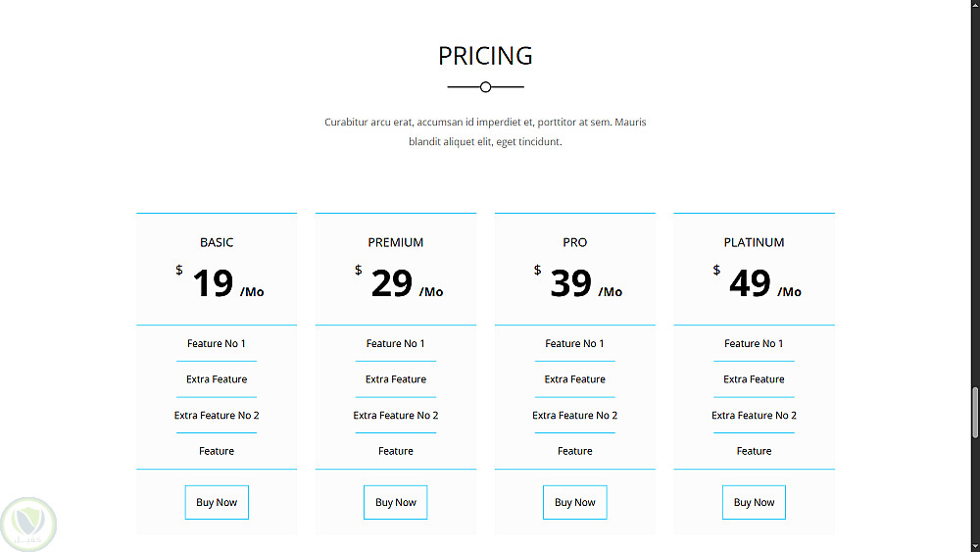Click the scrollbar up arrow
Image resolution: width=980 pixels, height=552 pixels.
pos(974,6)
